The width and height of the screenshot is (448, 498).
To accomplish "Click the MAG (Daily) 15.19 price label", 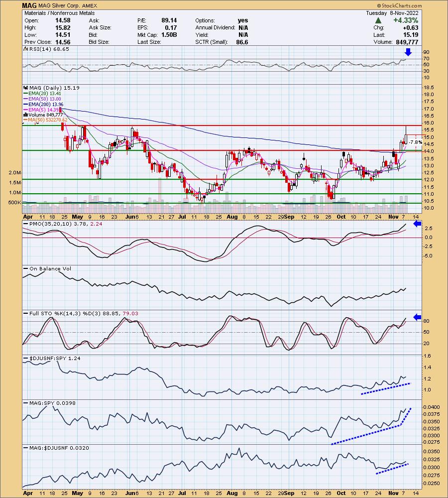I will 54,88.
